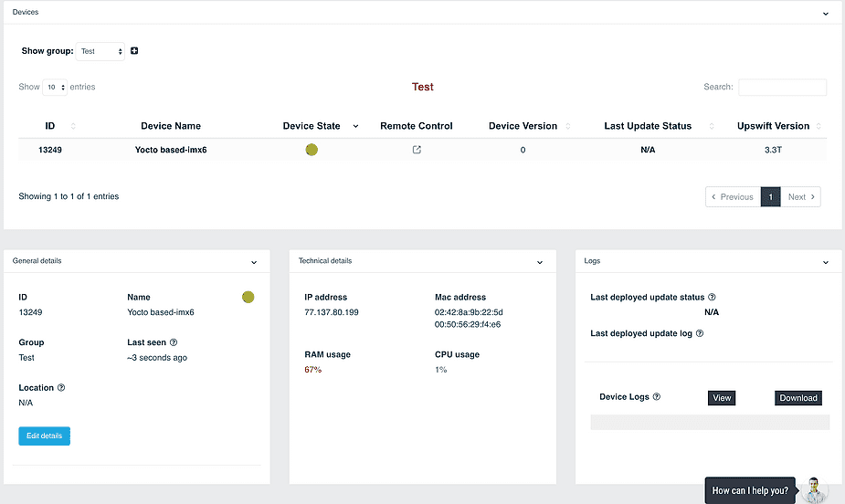The image size is (845, 504).
Task: Click Mac address 02:42:8a:9b:22:5d
Action: 469,312
